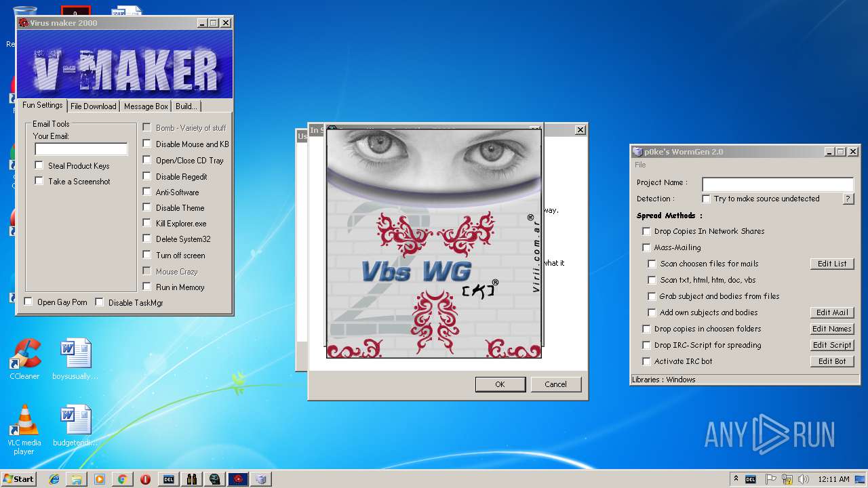Check the Anti-Software box

point(147,192)
